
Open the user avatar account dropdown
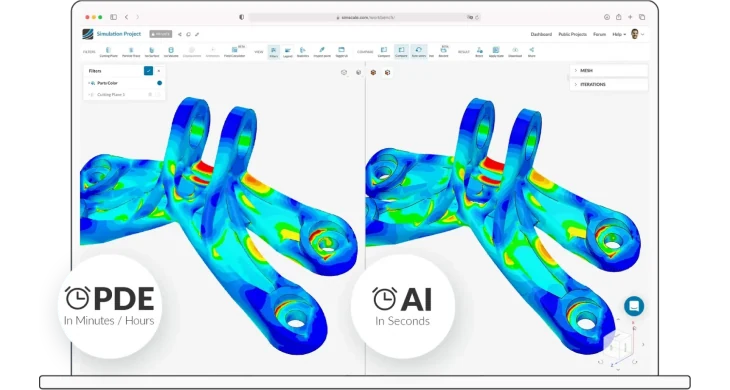pyautogui.click(x=637, y=34)
